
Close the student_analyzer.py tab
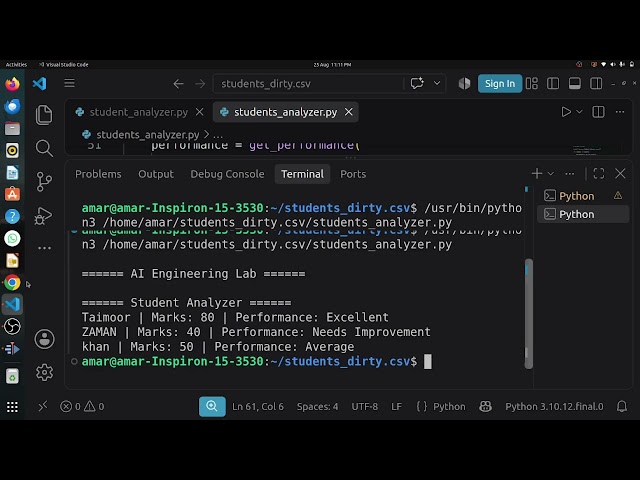[x=200, y=112]
